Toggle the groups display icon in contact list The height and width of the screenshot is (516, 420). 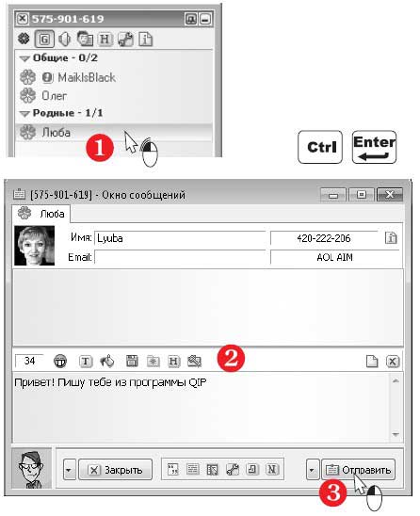click(44, 40)
